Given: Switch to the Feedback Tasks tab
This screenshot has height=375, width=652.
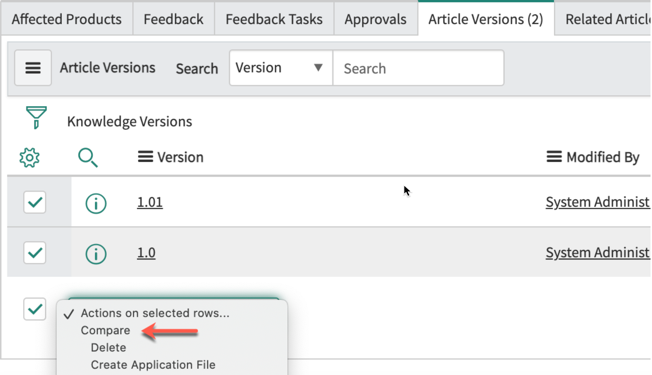Looking at the screenshot, I should point(274,19).
